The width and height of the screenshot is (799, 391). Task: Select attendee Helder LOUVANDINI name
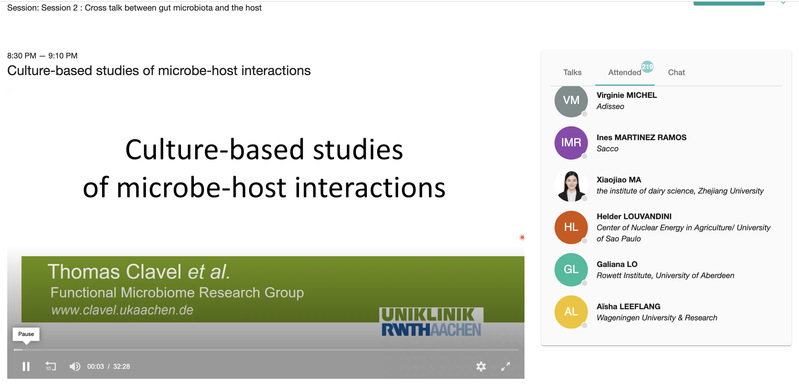click(x=634, y=217)
